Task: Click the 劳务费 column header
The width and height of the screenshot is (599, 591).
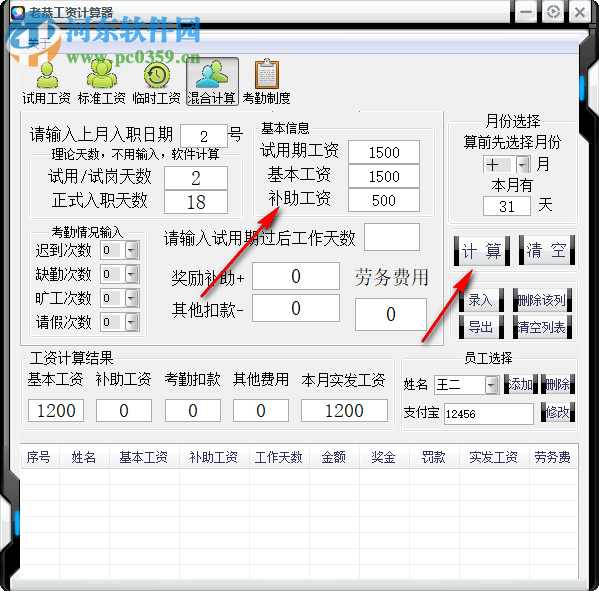Action: coord(554,457)
